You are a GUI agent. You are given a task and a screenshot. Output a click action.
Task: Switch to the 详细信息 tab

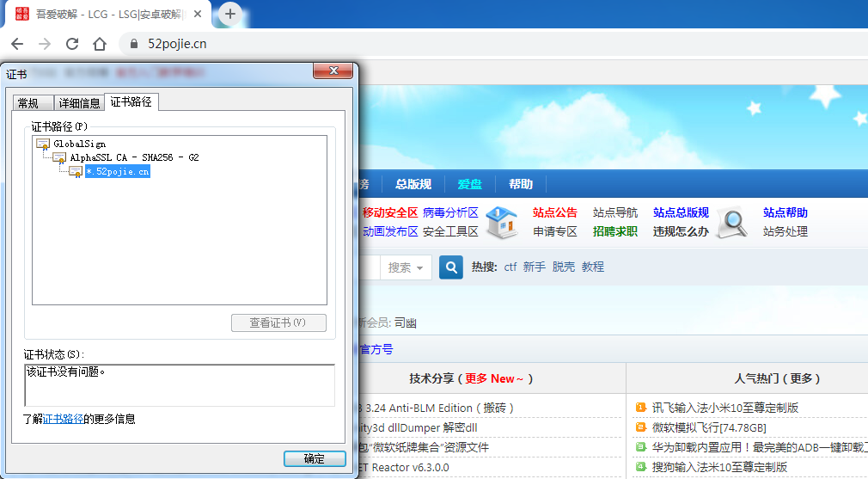[x=79, y=103]
